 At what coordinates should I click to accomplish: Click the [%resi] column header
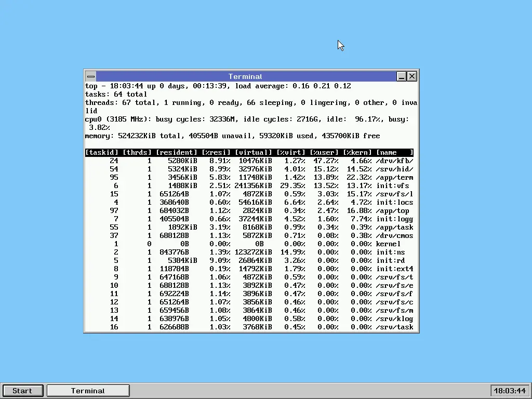[216, 152]
